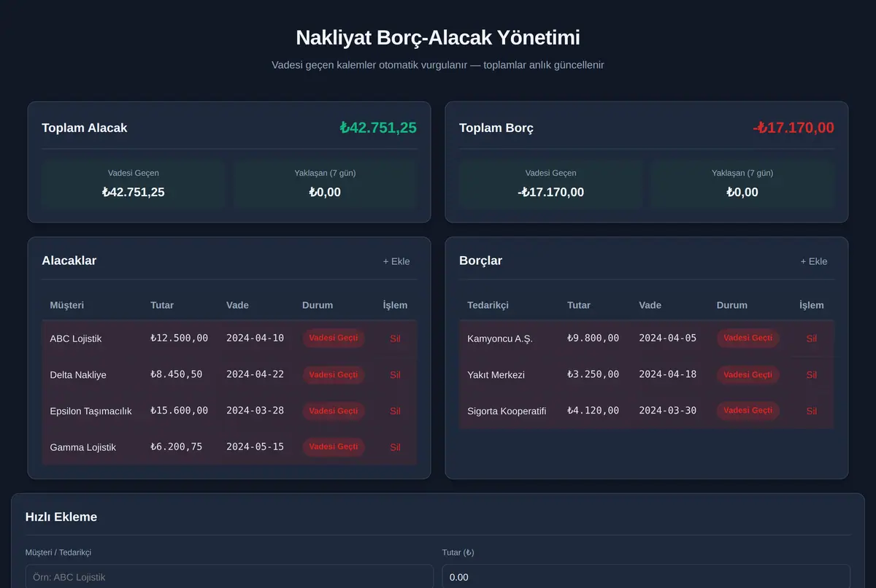Click the Tutar (₺) amount input
Image resolution: width=876 pixels, height=588 pixels.
click(x=646, y=576)
